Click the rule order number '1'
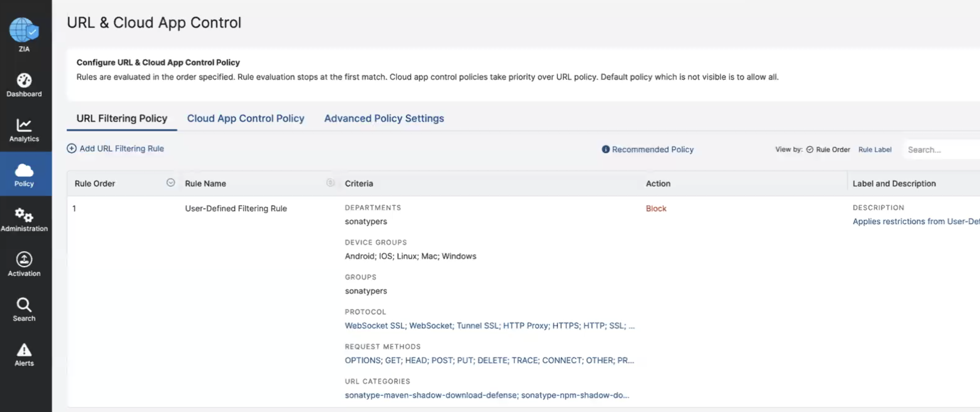This screenshot has width=980, height=412. (x=74, y=208)
